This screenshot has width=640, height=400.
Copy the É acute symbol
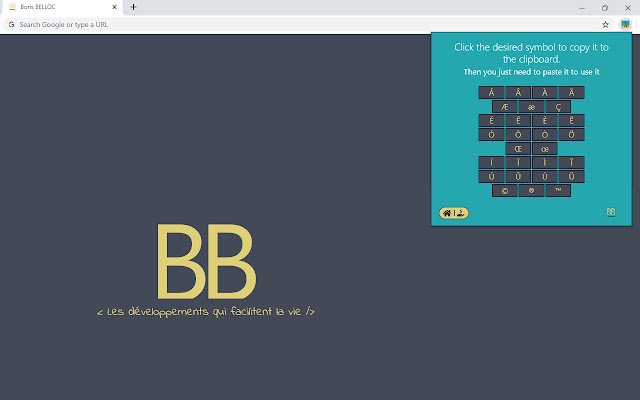tap(491, 120)
